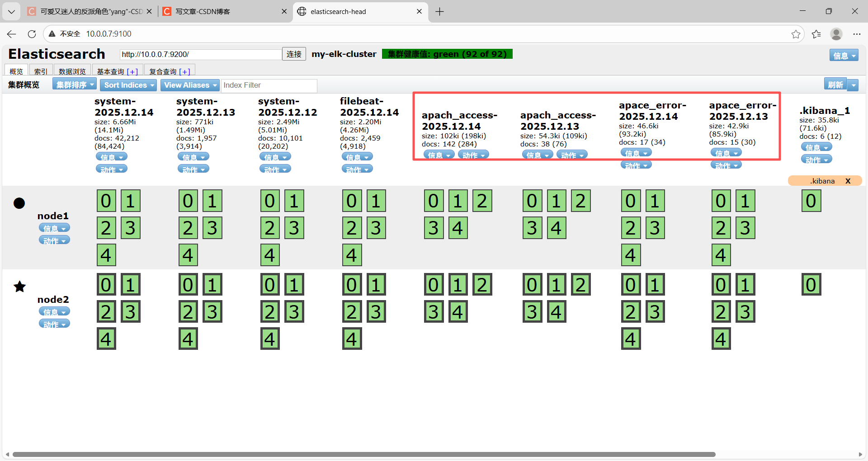Open 动作 menu for system-2025.12.14
The height and width of the screenshot is (461, 868).
111,169
